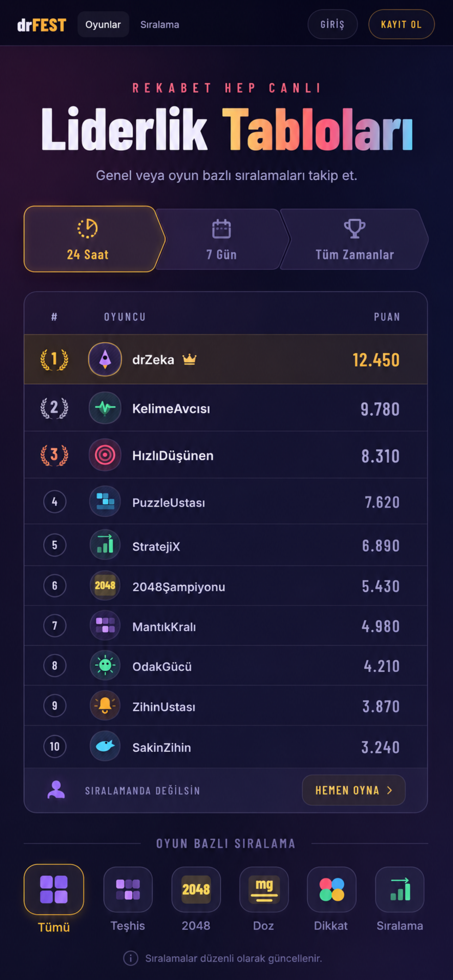Switch to the 7 Gün period tab
This screenshot has width=453, height=980.
[222, 239]
